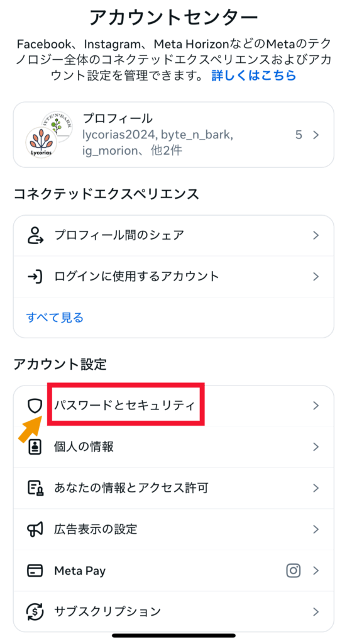Tap the Instagram logo on Meta Pay row
The height and width of the screenshot is (644, 347).
pos(293,570)
